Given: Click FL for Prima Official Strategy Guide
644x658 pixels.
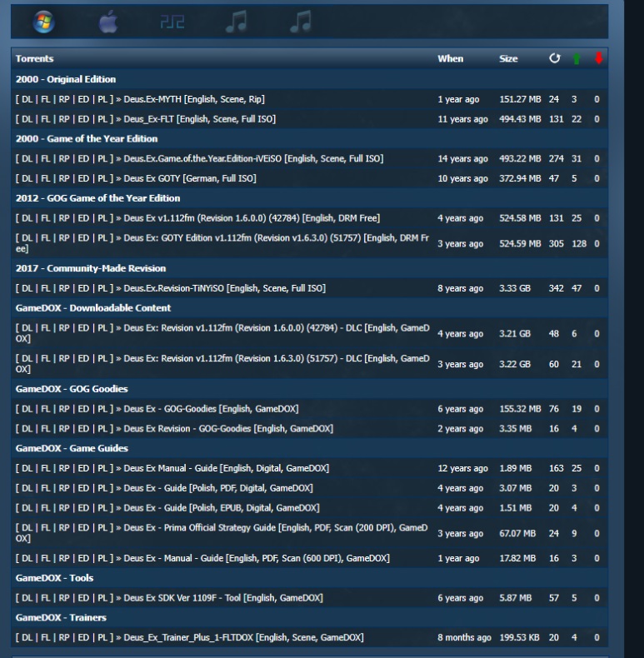Looking at the screenshot, I should (45, 528).
